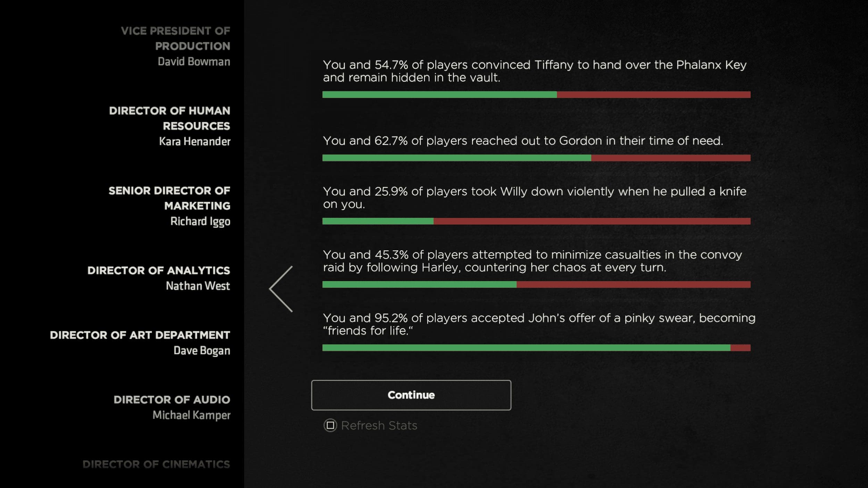Select the 25.9% took Willy down text
Screen dimensions: 868x488
(534, 197)
